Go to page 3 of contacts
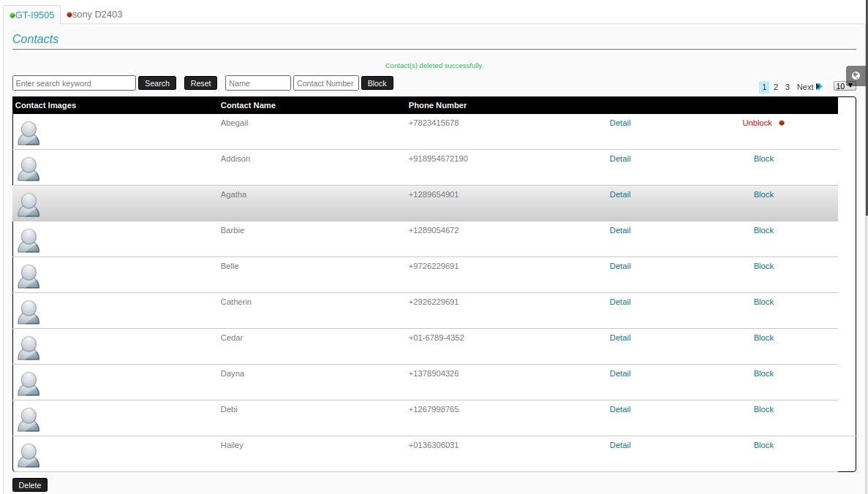 tap(787, 87)
